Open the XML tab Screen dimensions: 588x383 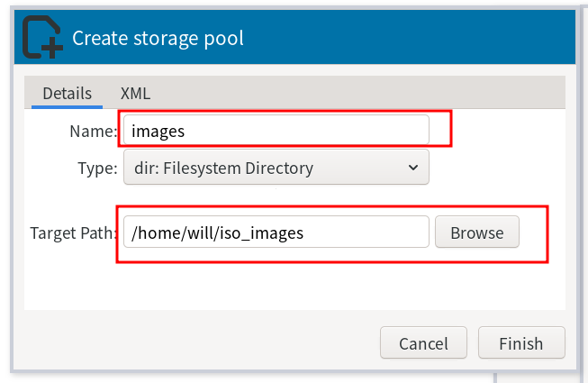[x=135, y=93]
